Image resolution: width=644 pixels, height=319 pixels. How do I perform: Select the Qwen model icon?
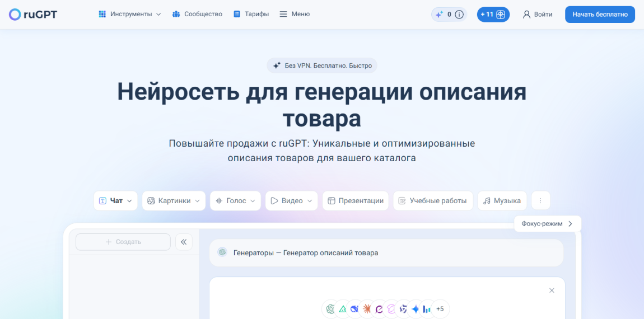403,309
